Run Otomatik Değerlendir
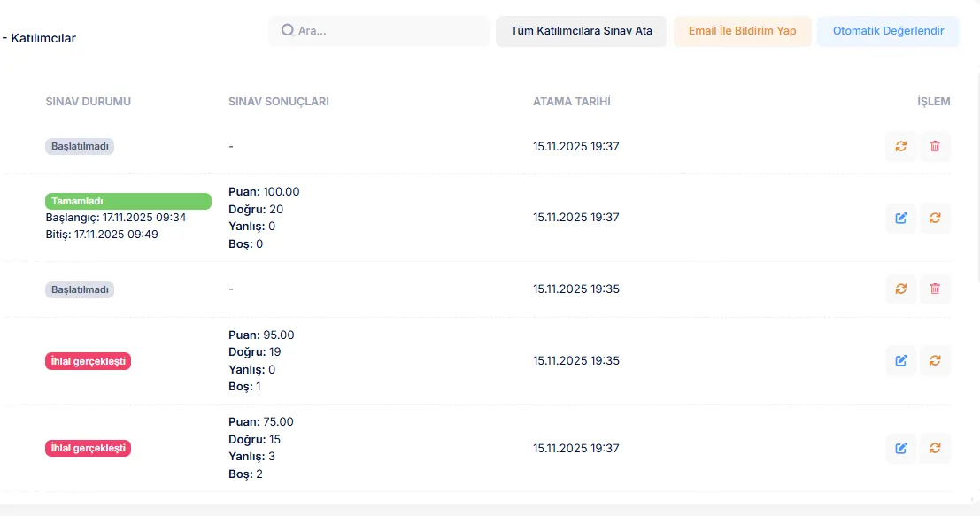This screenshot has width=980, height=516. pos(888,31)
